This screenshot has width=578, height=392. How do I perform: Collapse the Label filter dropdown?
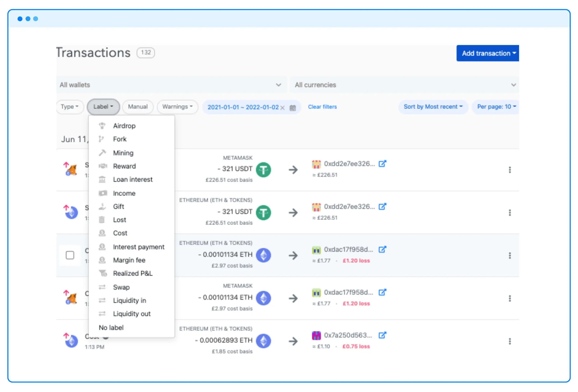point(103,107)
